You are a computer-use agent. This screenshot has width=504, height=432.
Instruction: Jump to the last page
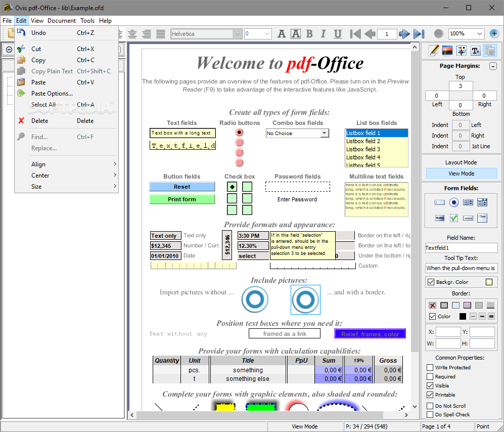tap(419, 33)
